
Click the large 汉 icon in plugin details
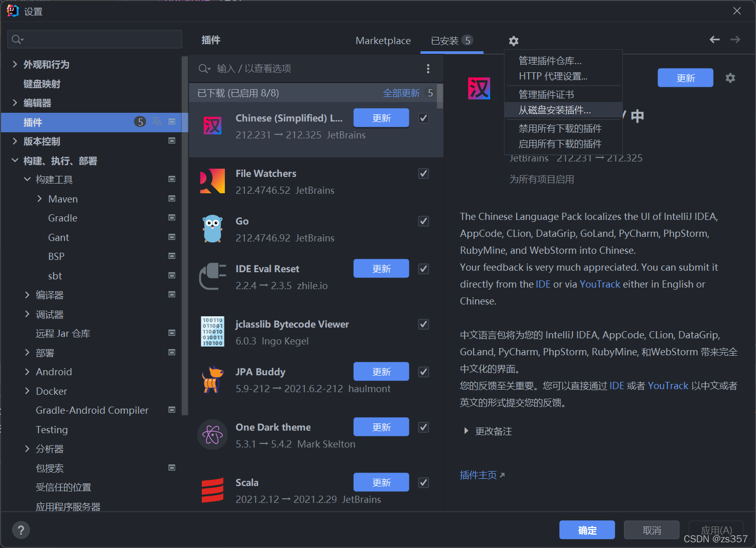(x=479, y=88)
